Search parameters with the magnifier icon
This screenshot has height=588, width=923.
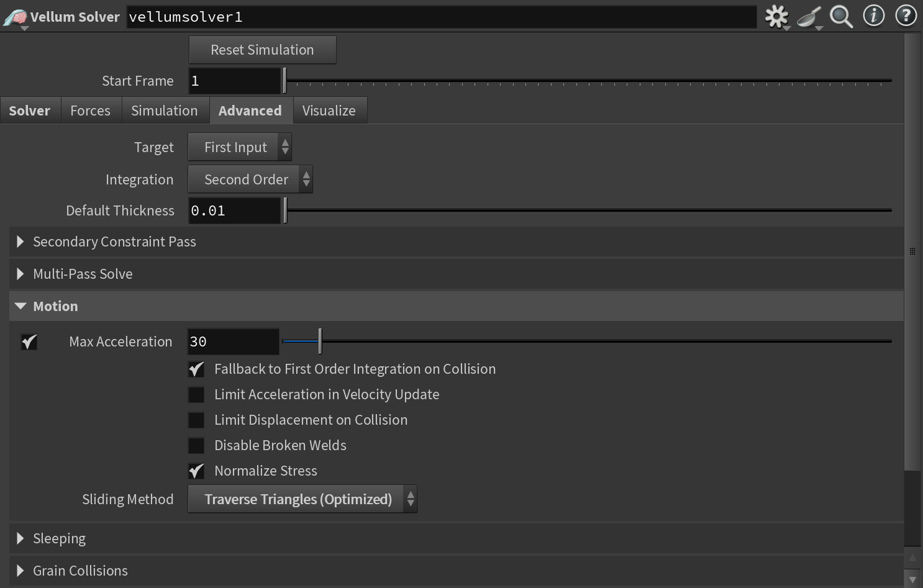click(842, 17)
